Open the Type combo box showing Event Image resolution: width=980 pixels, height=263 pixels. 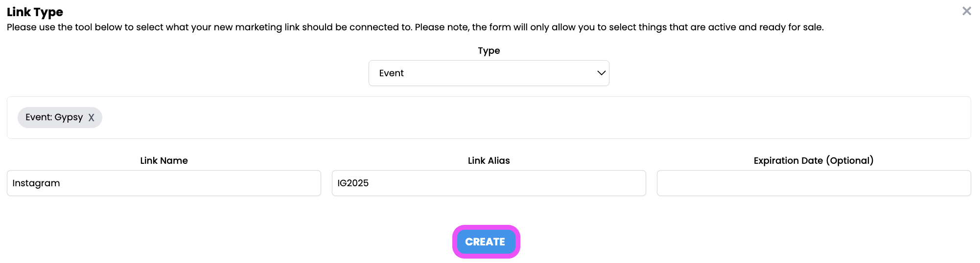coord(490,73)
